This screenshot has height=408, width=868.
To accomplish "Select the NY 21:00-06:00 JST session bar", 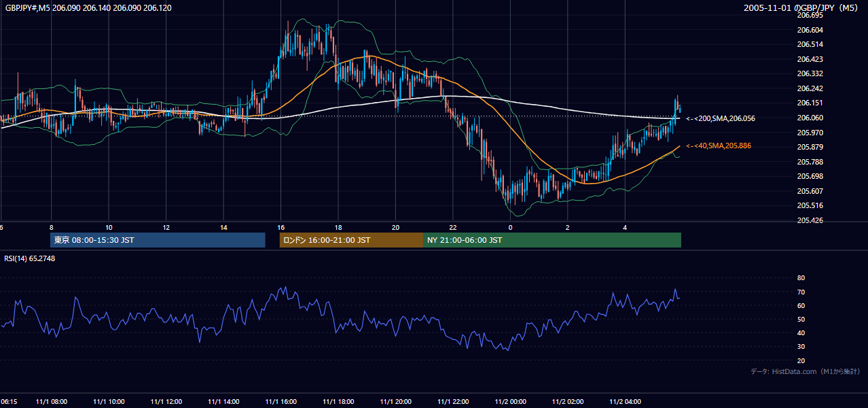I will 552,240.
